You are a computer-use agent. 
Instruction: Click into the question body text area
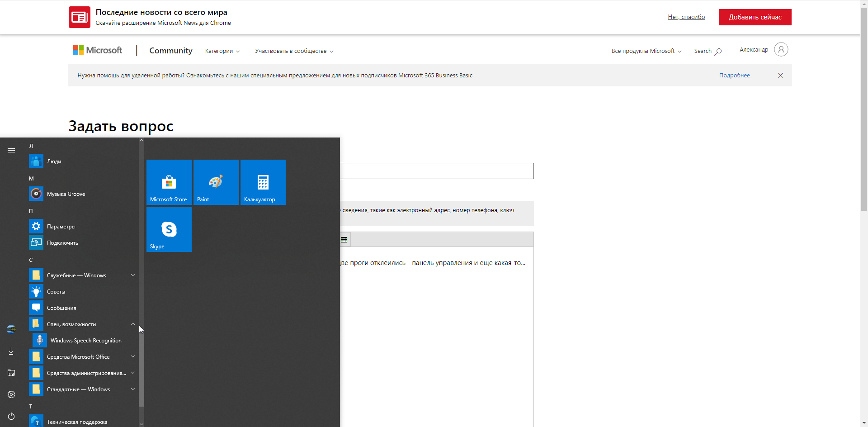[437, 337]
